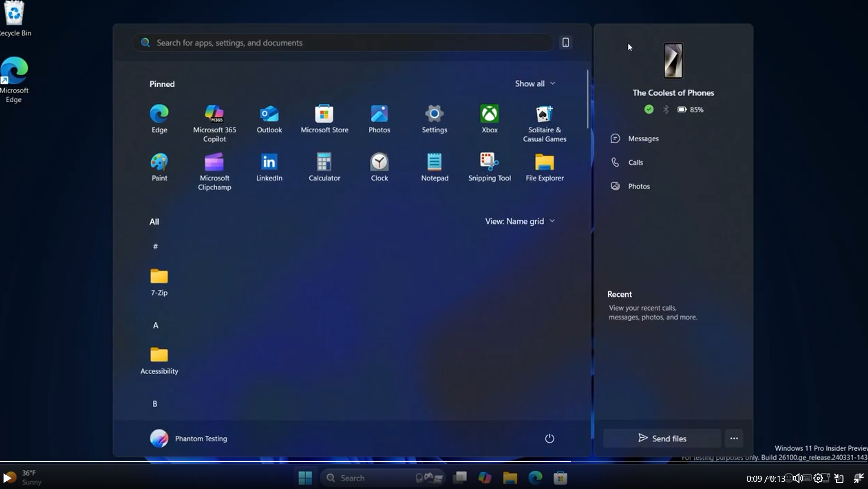Viewport: 868px width, 489px height.
Task: Expand the Show all pinned apps
Action: [x=535, y=83]
